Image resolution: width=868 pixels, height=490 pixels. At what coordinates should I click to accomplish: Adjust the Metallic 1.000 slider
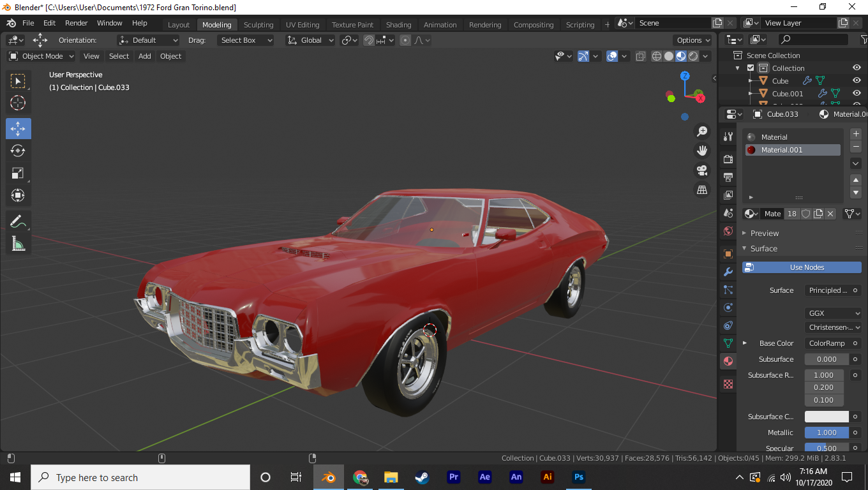(827, 433)
